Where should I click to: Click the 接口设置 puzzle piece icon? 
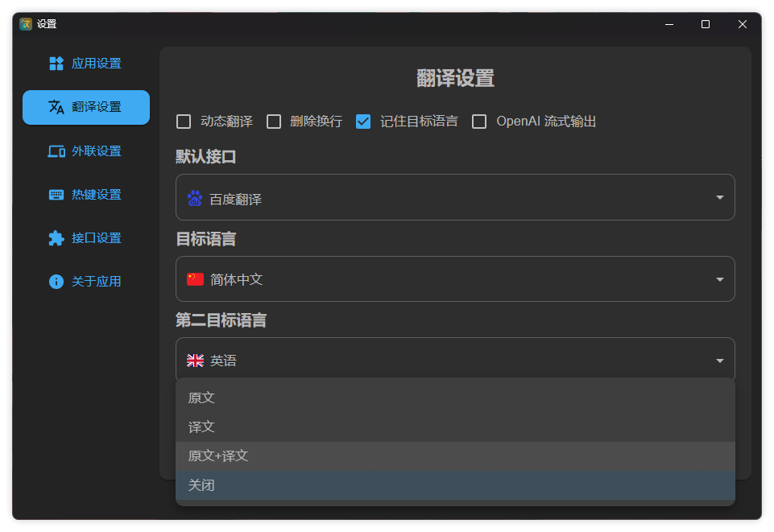pos(56,238)
